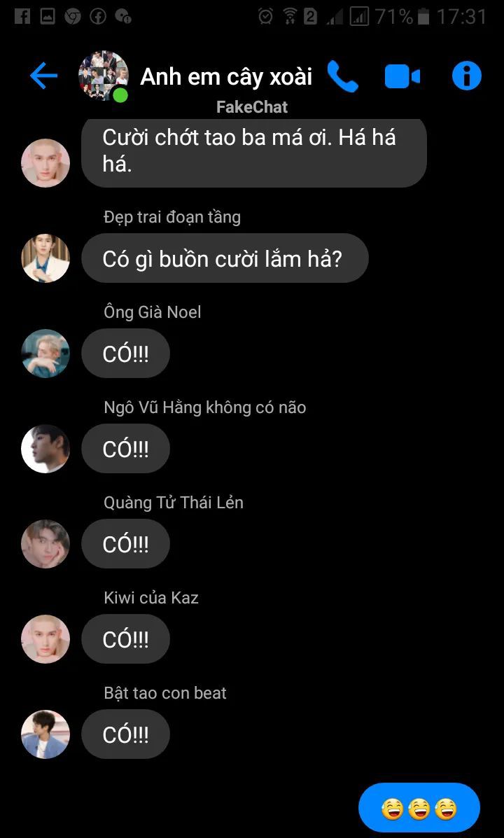
Task: Tap the Facebook notification icon in status bar
Action: pos(22,17)
